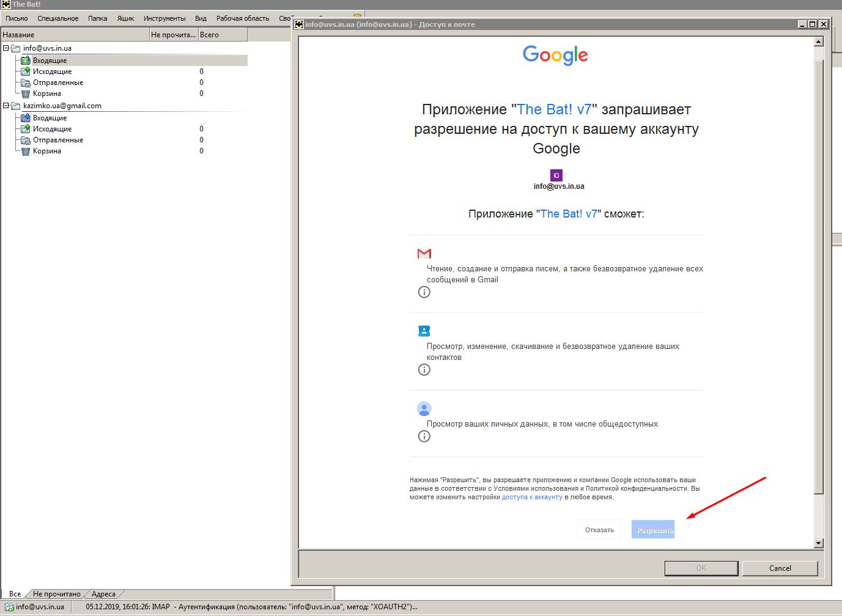The height and width of the screenshot is (616, 842).
Task: Select the kazimko.ua@gmail.com account label
Action: [62, 106]
